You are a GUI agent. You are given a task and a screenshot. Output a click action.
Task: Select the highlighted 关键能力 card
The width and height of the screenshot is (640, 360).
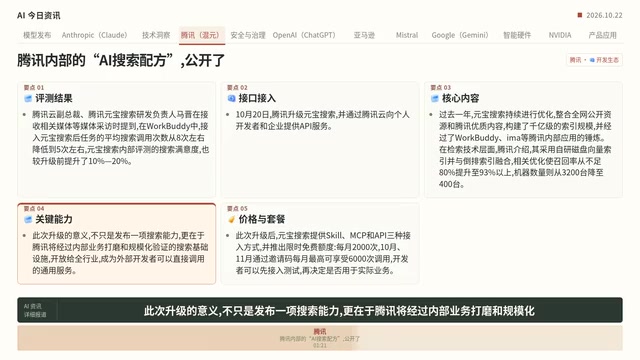tap(116, 244)
